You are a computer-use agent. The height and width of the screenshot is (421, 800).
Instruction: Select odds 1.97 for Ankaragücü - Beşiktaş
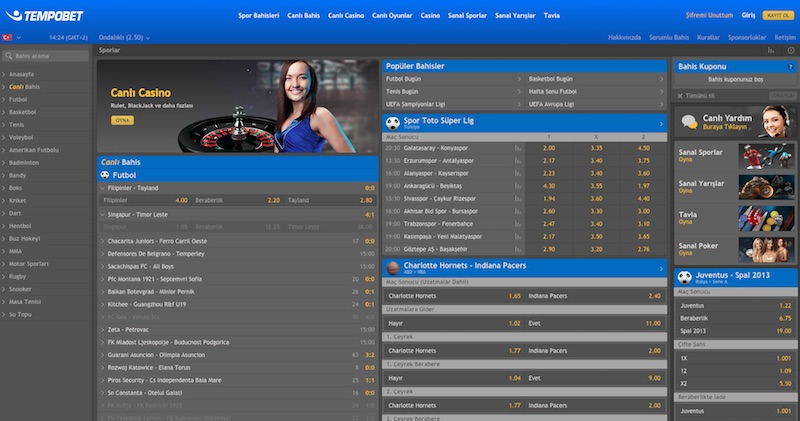(644, 186)
